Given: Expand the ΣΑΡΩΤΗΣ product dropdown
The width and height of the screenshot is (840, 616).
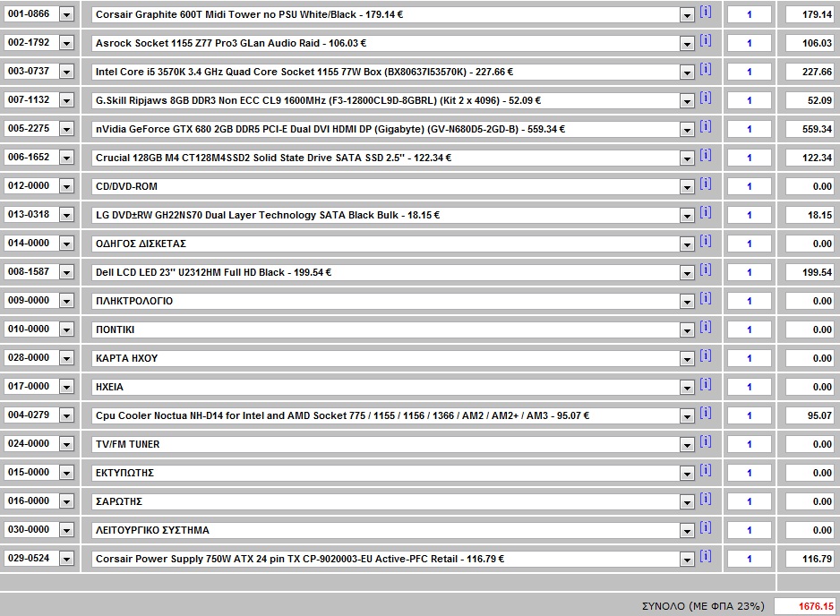Looking at the screenshot, I should (x=687, y=502).
